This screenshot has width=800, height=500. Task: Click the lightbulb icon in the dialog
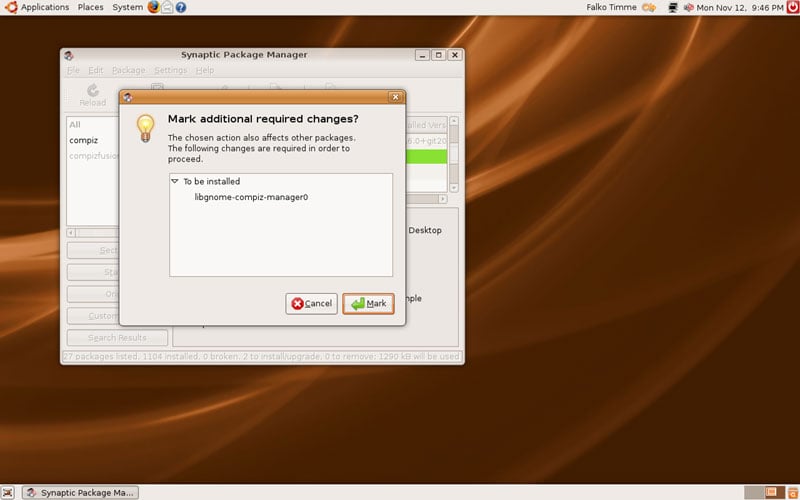tap(145, 128)
